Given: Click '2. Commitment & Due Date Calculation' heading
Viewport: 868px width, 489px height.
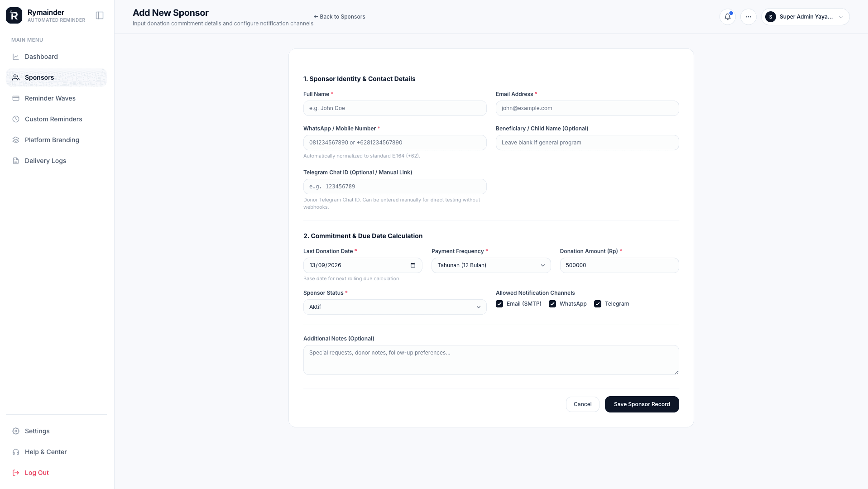Looking at the screenshot, I should point(363,236).
